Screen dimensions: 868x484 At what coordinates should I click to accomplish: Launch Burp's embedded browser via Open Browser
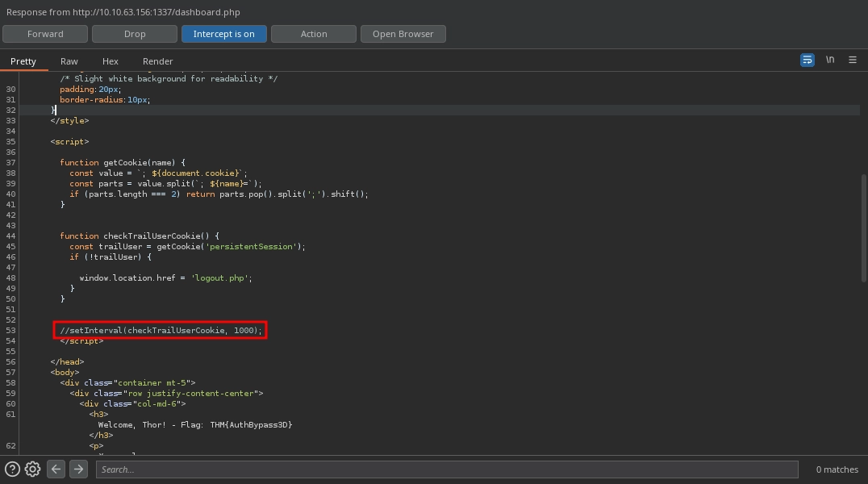coord(403,33)
